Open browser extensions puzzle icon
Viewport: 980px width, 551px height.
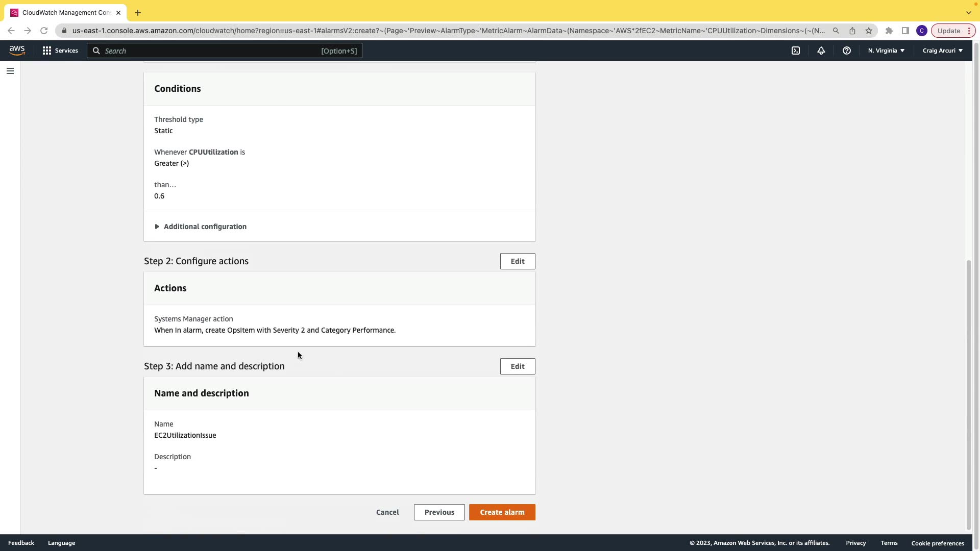click(889, 31)
